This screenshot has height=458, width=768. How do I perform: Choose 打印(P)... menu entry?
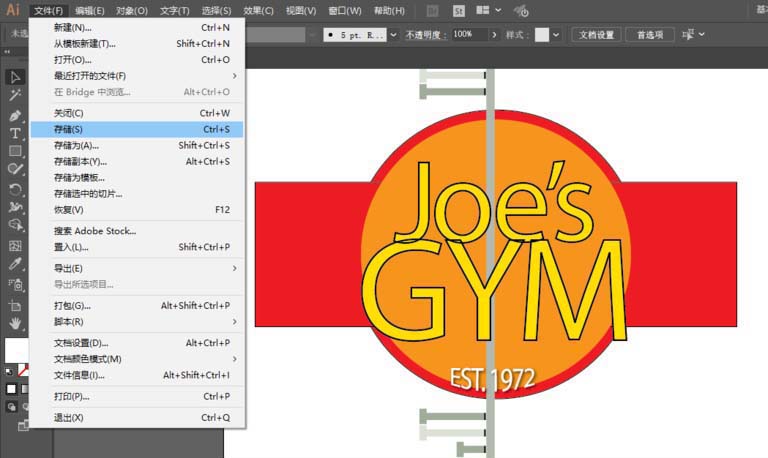pyautogui.click(x=137, y=396)
